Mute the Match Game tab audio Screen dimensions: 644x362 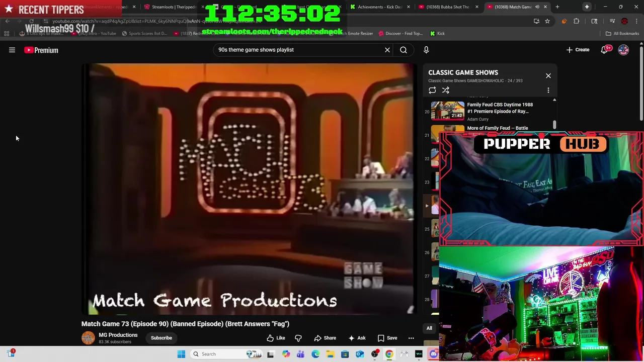(537, 7)
